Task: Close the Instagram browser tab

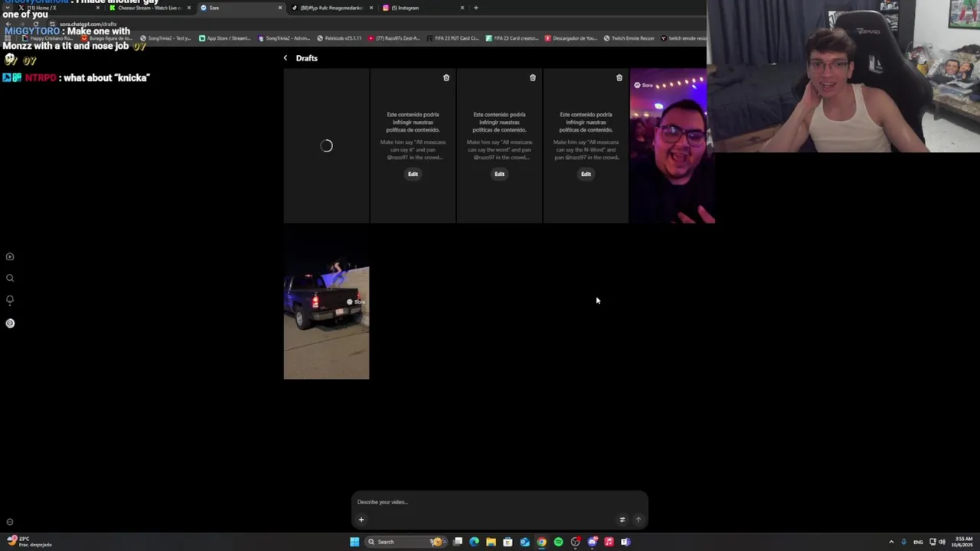Action: pyautogui.click(x=462, y=8)
